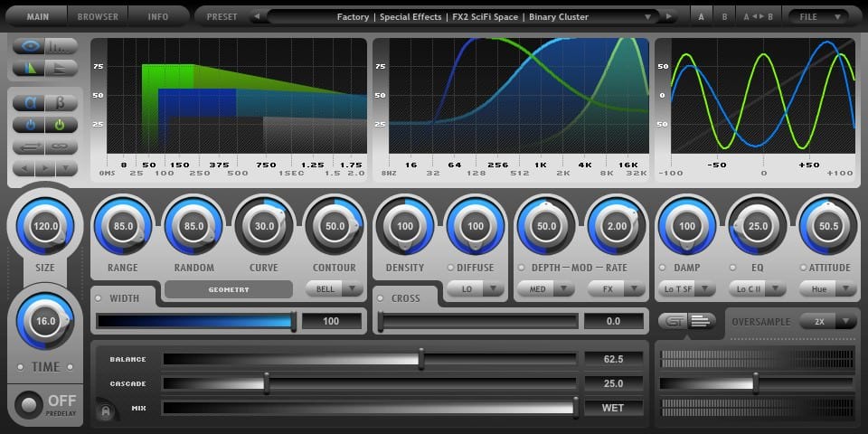
Task: Switch to the INFO tab
Action: 157,16
